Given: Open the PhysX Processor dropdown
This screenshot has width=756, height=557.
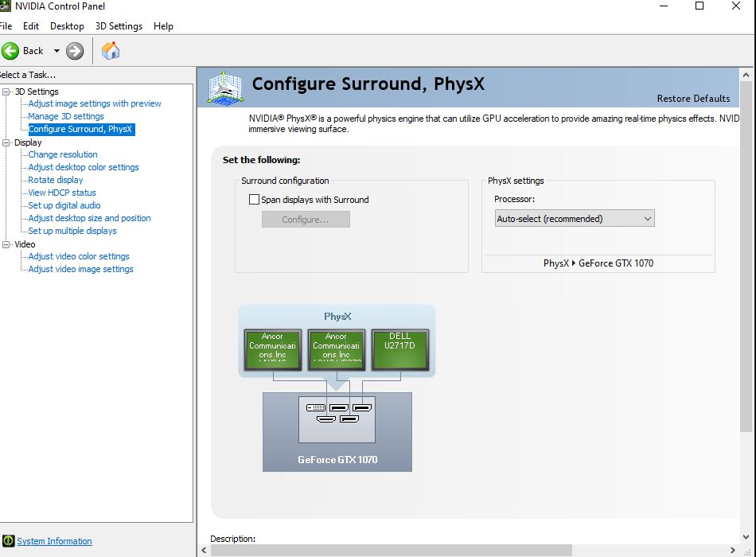Looking at the screenshot, I should pos(575,219).
